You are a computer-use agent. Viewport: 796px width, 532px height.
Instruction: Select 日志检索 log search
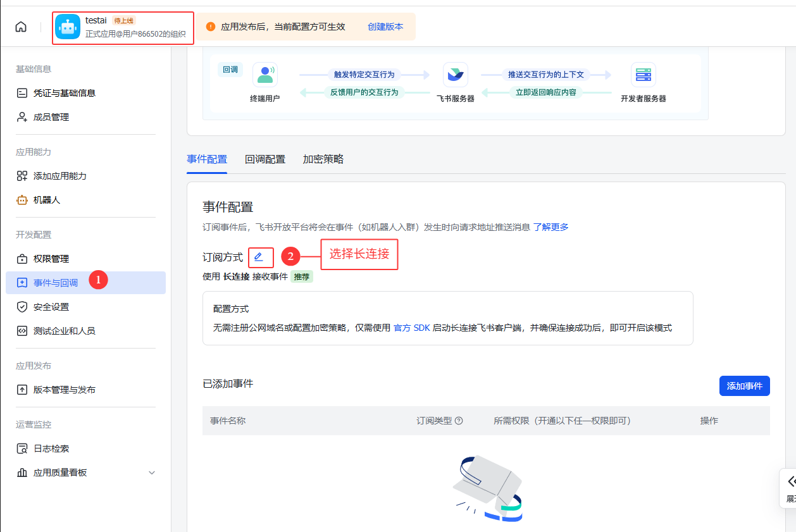coord(53,448)
